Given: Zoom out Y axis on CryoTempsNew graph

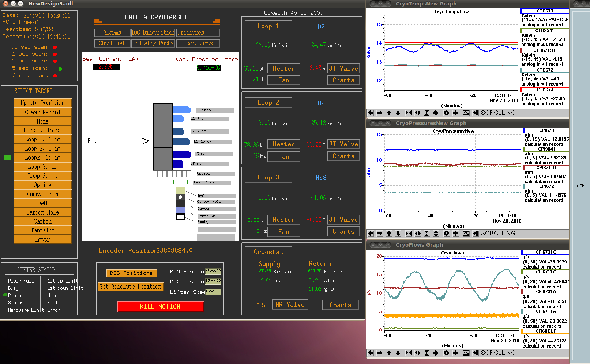Looking at the screenshot, I should [436, 113].
